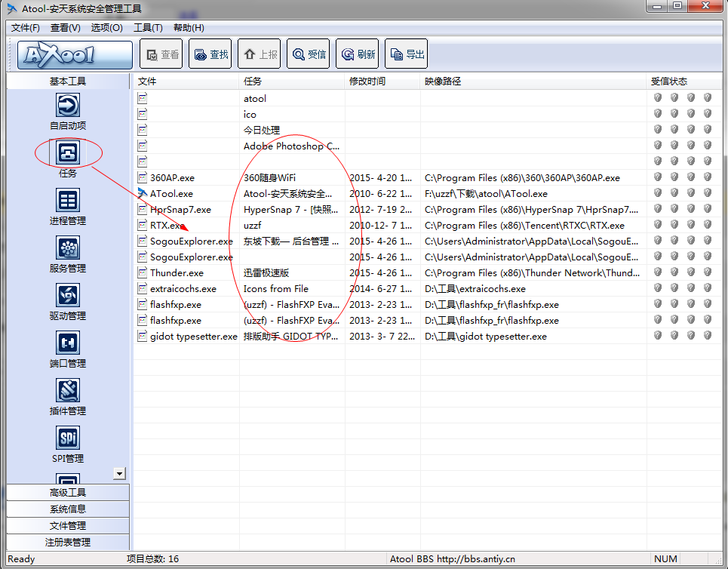The width and height of the screenshot is (728, 569).
Task: Select the HprSnap7.exe file entry
Action: point(180,210)
